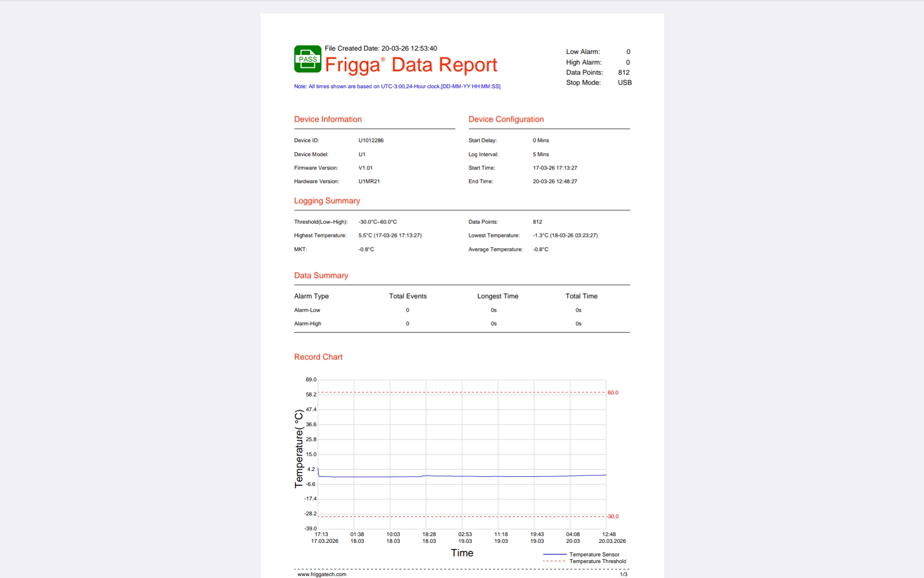Click the Device Information heading
Screen dimensions: 924x578
click(x=328, y=119)
